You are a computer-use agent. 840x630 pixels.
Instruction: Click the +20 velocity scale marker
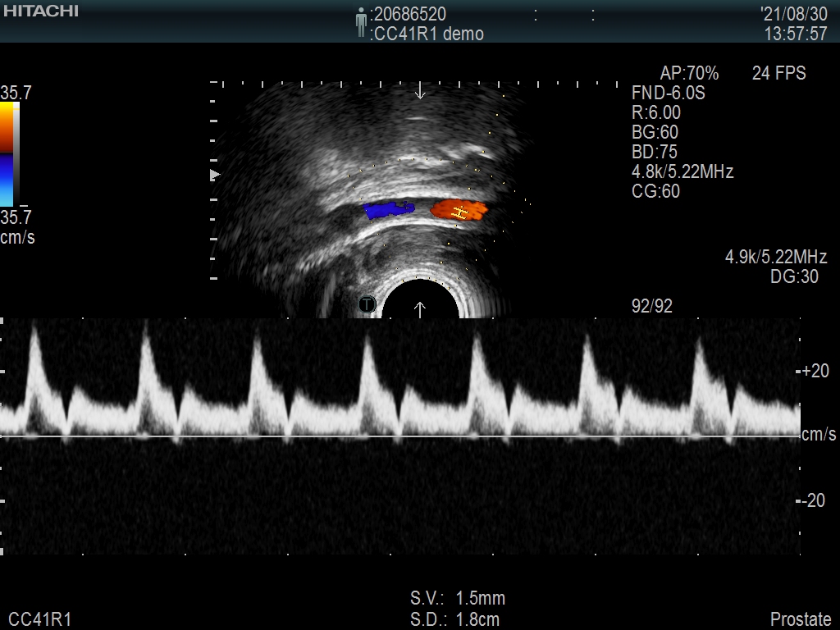tap(814, 371)
